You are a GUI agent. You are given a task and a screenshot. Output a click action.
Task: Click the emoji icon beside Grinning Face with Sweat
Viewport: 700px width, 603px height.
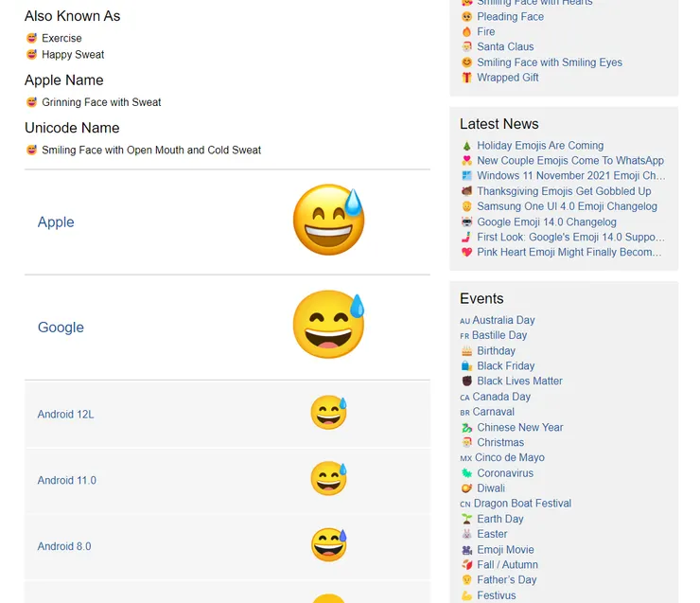pyautogui.click(x=31, y=102)
